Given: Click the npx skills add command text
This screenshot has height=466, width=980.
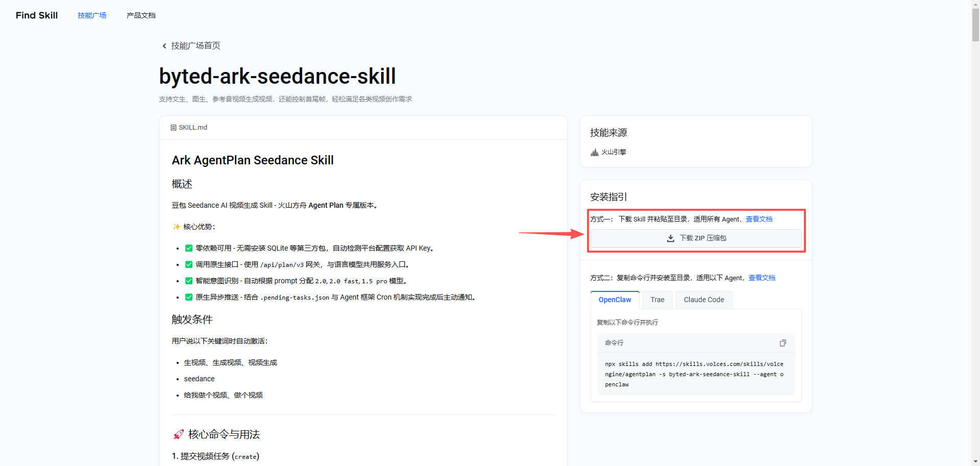Looking at the screenshot, I should tap(694, 374).
